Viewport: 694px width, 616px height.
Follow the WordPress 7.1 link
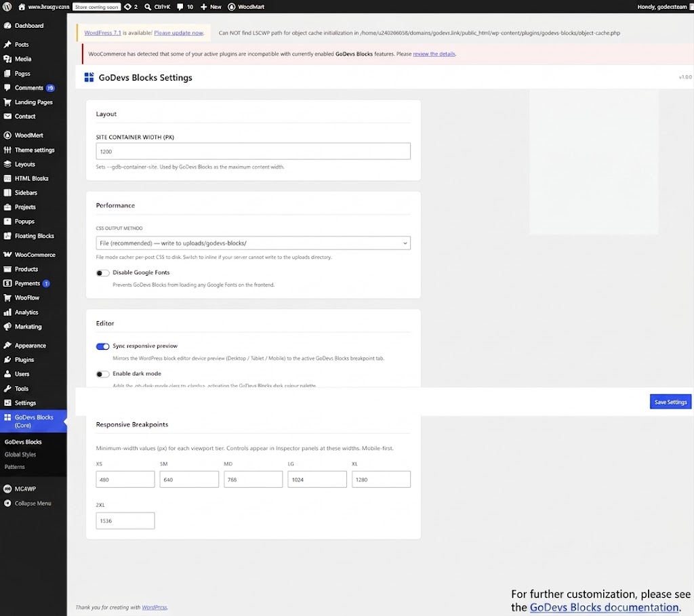pos(102,33)
